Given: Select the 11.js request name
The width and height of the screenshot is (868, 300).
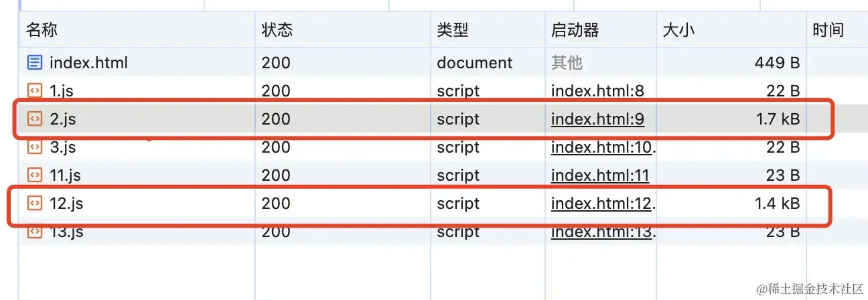Looking at the screenshot, I should pos(65,175).
